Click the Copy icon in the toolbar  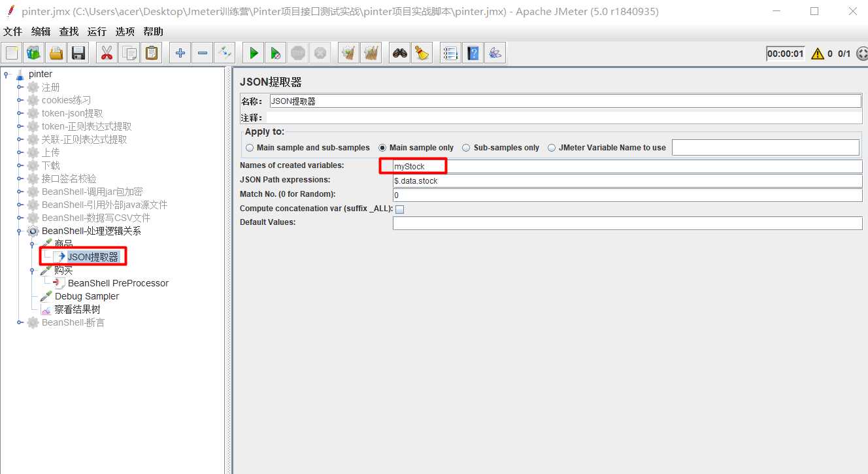(129, 53)
